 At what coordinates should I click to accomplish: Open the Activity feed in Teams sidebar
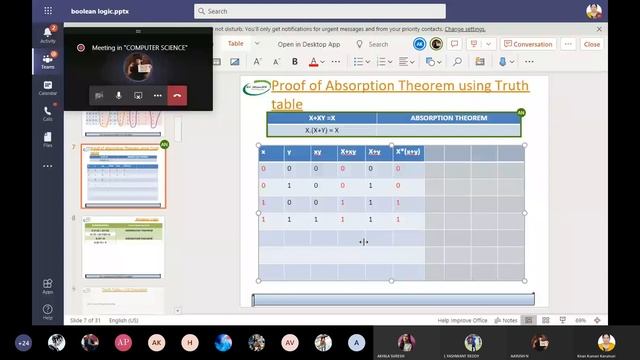48,35
